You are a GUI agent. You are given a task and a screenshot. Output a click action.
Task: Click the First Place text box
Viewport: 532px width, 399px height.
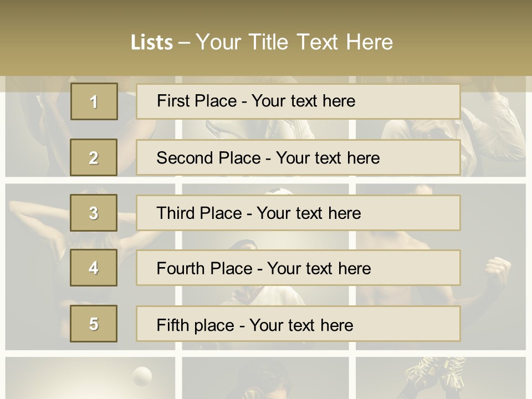[x=298, y=101]
